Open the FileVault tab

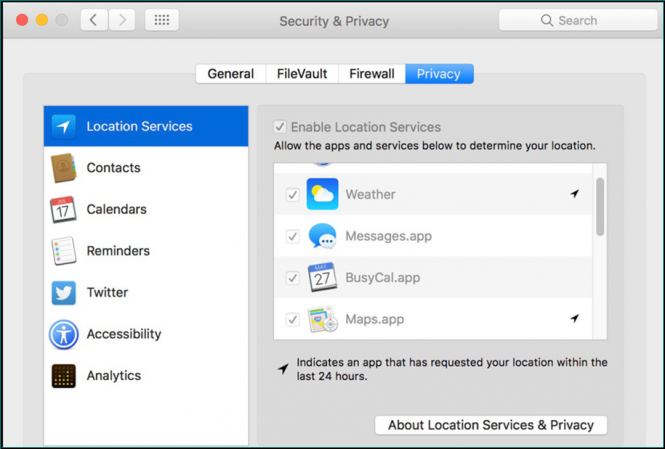click(x=301, y=74)
